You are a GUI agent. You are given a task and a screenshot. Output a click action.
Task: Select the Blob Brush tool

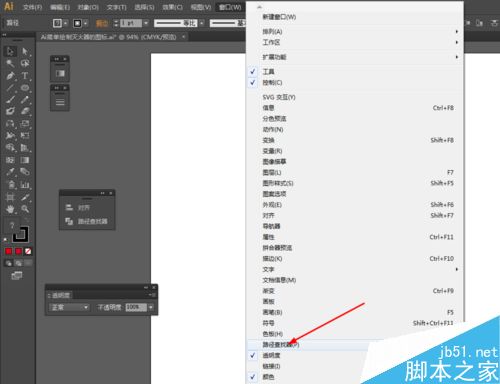pyautogui.click(x=10, y=111)
